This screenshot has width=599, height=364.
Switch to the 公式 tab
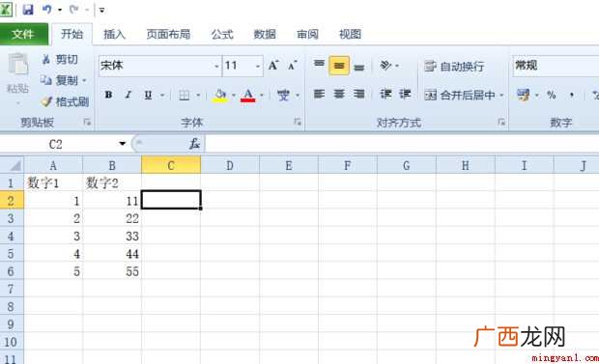point(222,35)
